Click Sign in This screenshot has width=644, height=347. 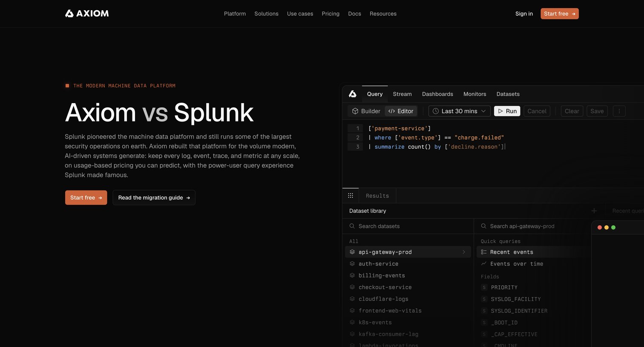click(x=524, y=14)
